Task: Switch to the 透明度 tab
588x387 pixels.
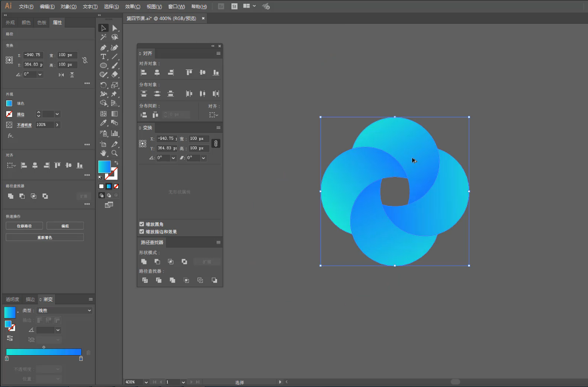Action: coord(12,299)
